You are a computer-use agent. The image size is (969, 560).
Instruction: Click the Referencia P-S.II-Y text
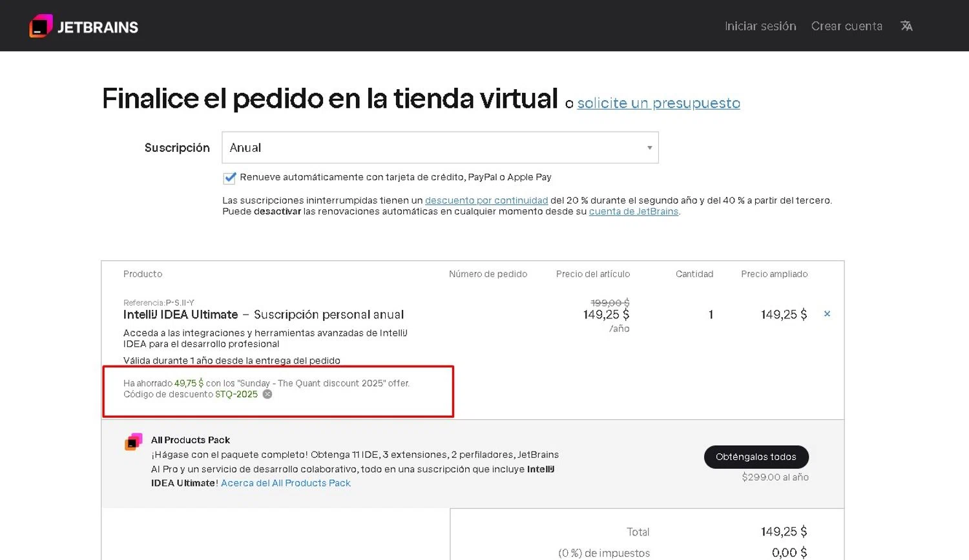point(159,303)
